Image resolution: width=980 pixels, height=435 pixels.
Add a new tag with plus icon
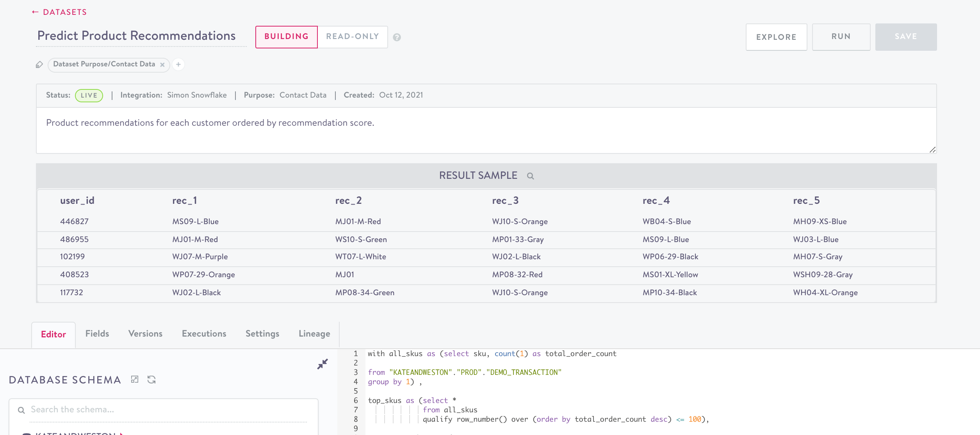click(178, 64)
